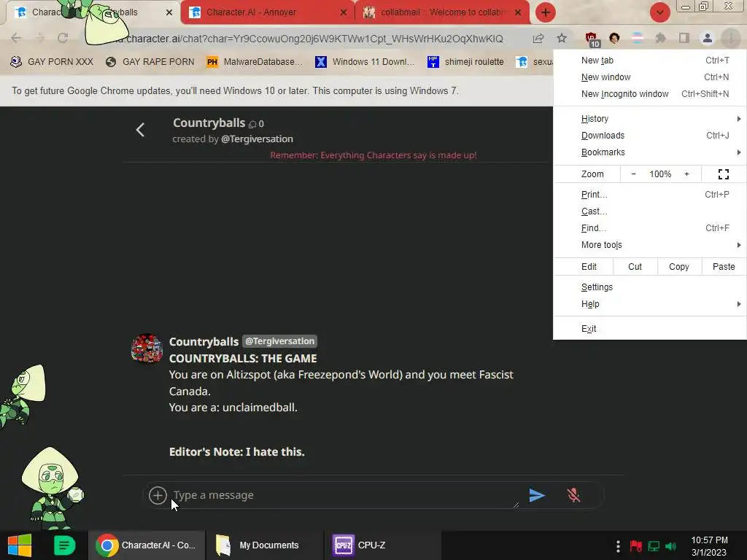This screenshot has height=560, width=747.
Task: Select New Incognito window menu item
Action: pos(650,94)
